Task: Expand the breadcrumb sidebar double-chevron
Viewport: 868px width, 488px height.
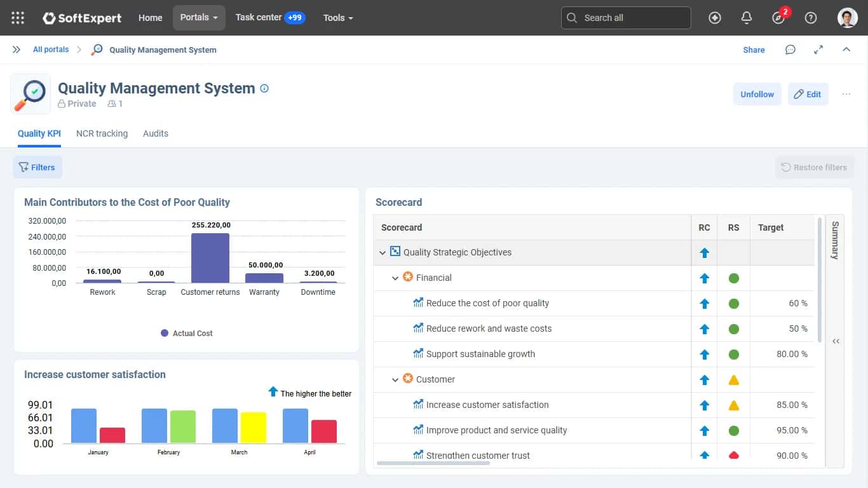Action: tap(17, 50)
